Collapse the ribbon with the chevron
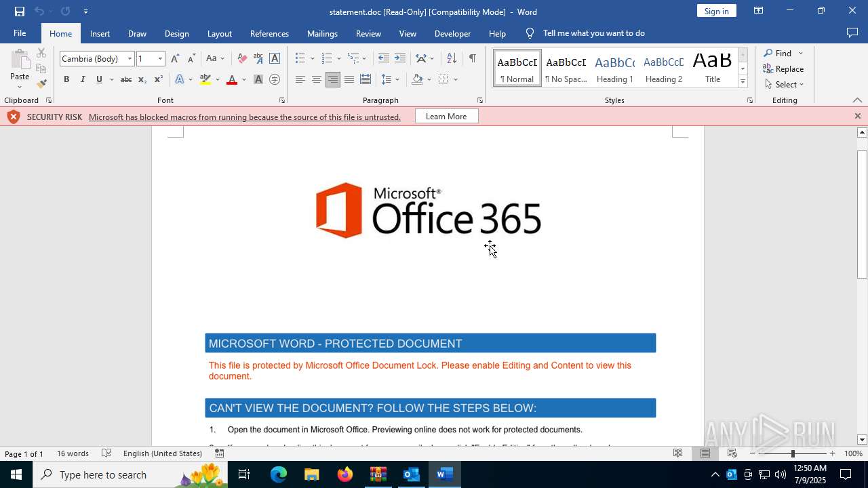Screen dimensions: 868x488 pos(857,100)
